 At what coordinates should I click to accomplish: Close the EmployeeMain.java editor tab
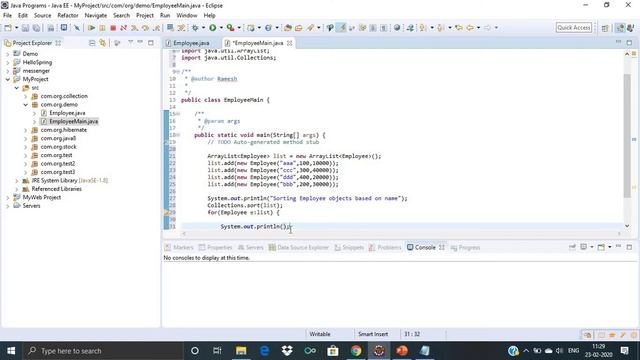pyautogui.click(x=289, y=43)
